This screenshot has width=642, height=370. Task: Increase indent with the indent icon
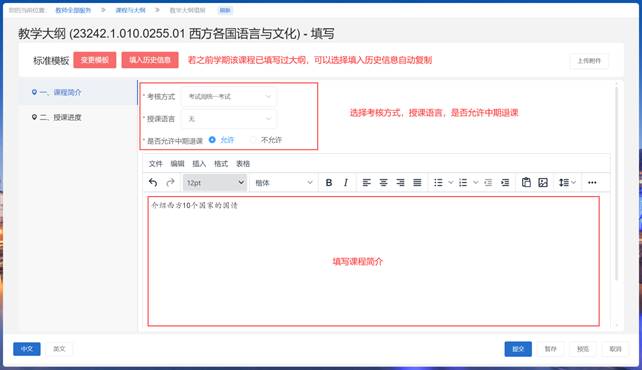tap(505, 183)
